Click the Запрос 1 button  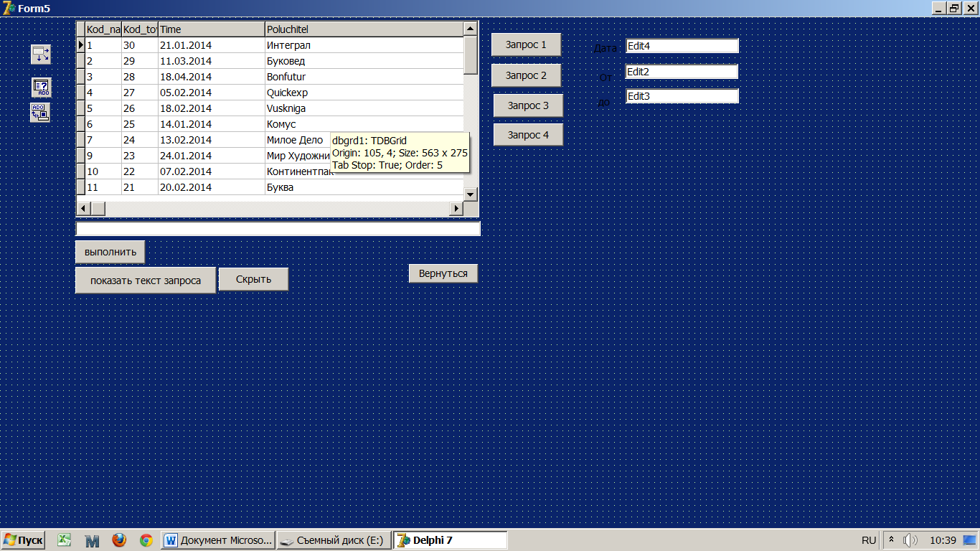526,44
